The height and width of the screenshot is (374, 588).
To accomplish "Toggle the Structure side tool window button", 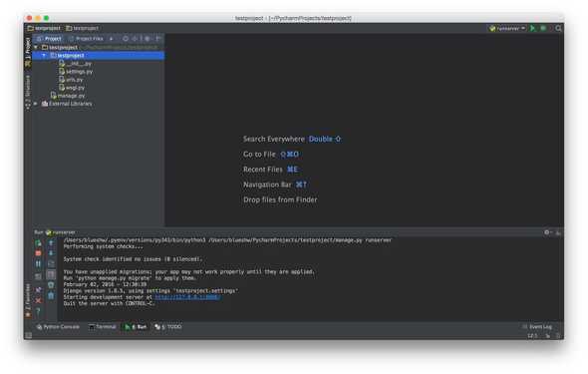I will coord(28,92).
